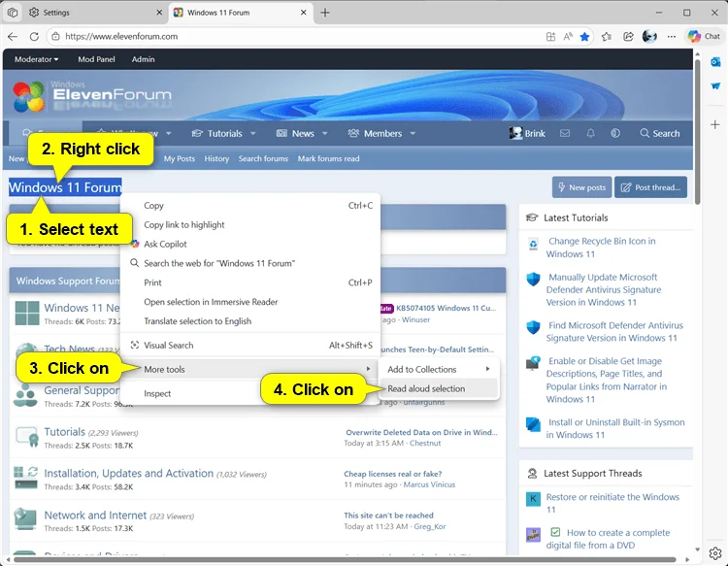The image size is (728, 566).
Task: Click the New posts button
Action: point(581,187)
